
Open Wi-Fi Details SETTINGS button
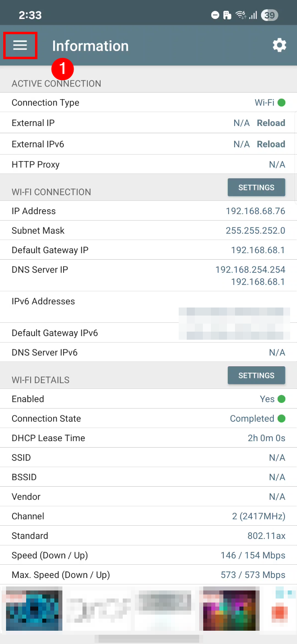pos(256,376)
